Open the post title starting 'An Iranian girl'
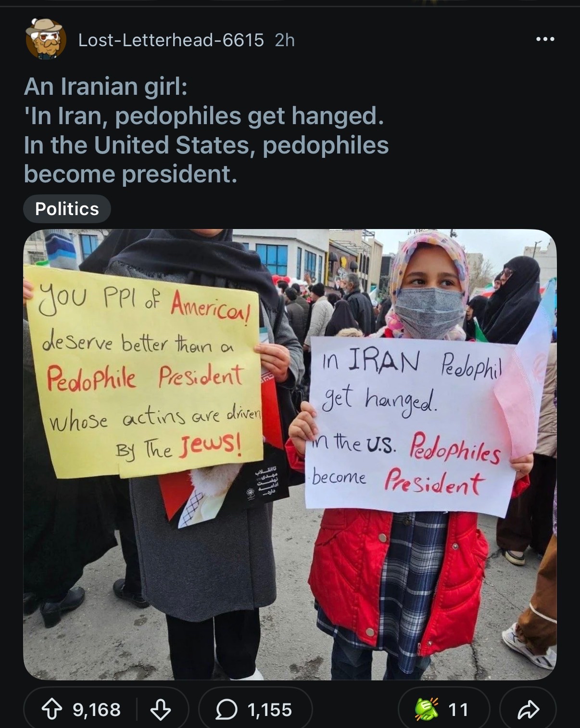Image resolution: width=580 pixels, height=728 pixels. (x=206, y=130)
